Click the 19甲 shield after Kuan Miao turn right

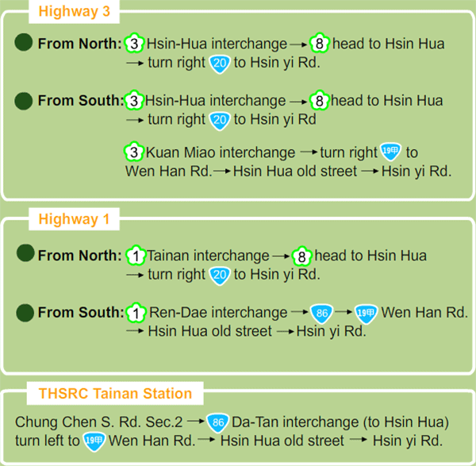tap(390, 151)
